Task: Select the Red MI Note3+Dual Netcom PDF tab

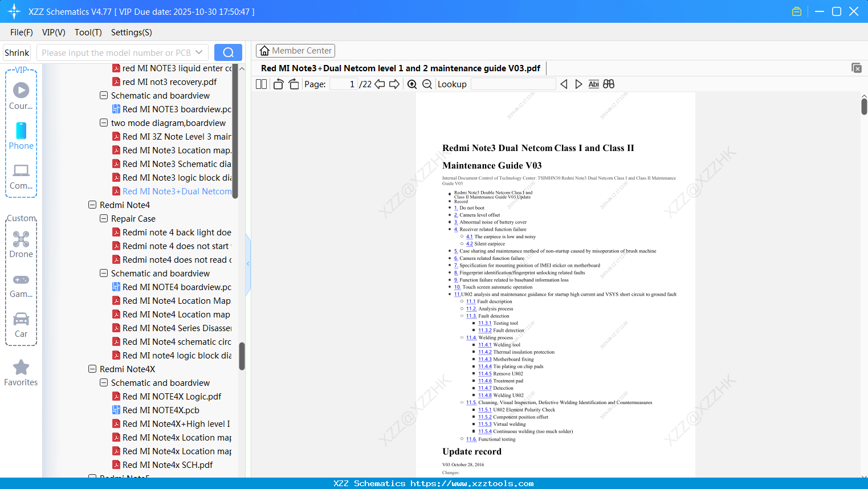Action: pyautogui.click(x=401, y=68)
